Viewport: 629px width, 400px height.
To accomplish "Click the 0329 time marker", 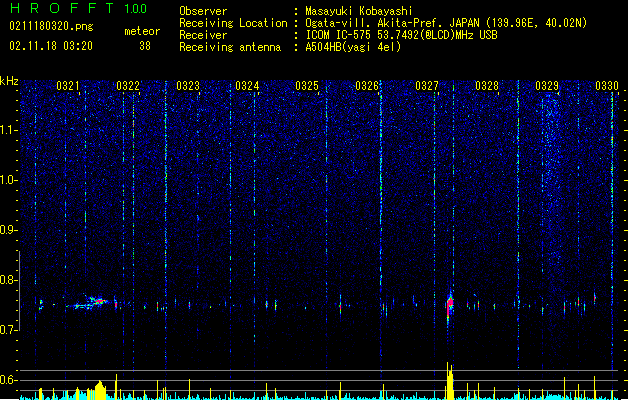I will [x=547, y=86].
